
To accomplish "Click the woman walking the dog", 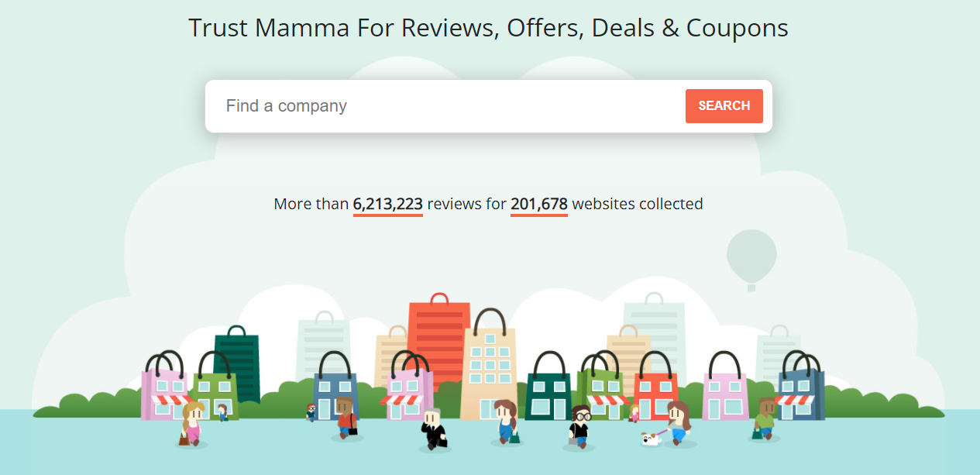I will pos(679,422).
